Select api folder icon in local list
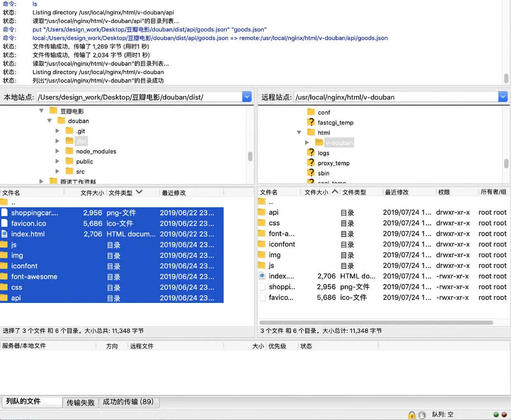511x420 pixels. point(4,298)
